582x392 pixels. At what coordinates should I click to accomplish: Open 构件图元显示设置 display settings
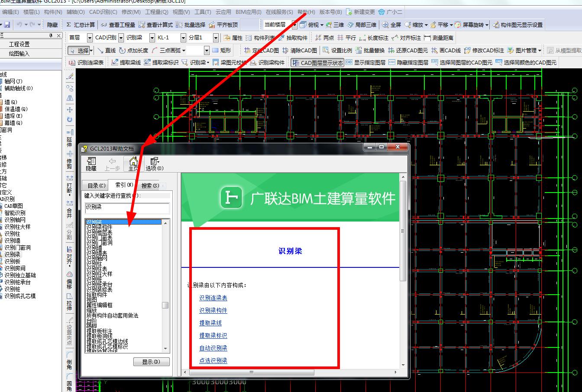(517, 25)
